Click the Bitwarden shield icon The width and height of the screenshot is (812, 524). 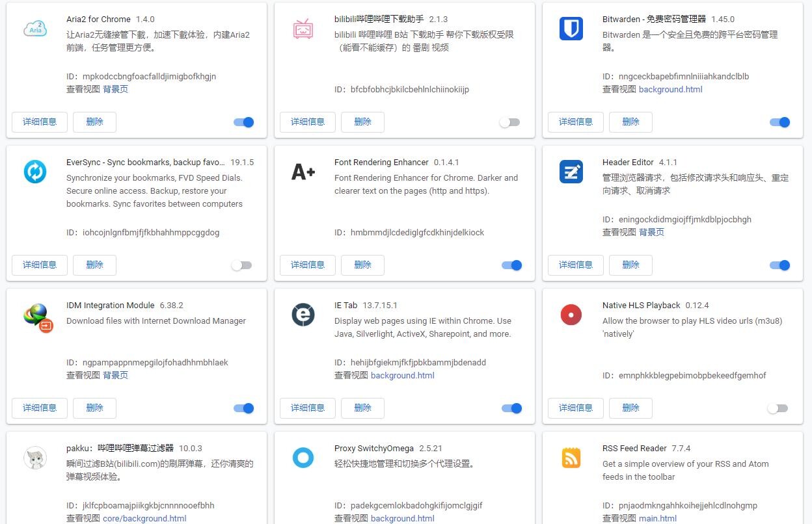pyautogui.click(x=571, y=29)
